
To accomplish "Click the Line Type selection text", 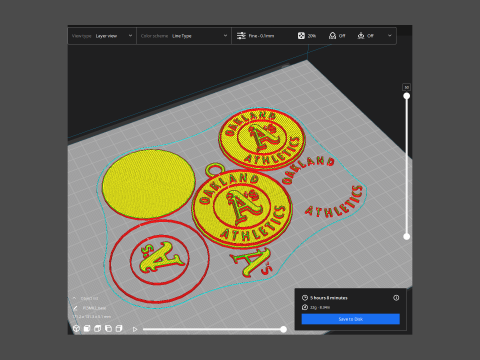I will 182,36.
